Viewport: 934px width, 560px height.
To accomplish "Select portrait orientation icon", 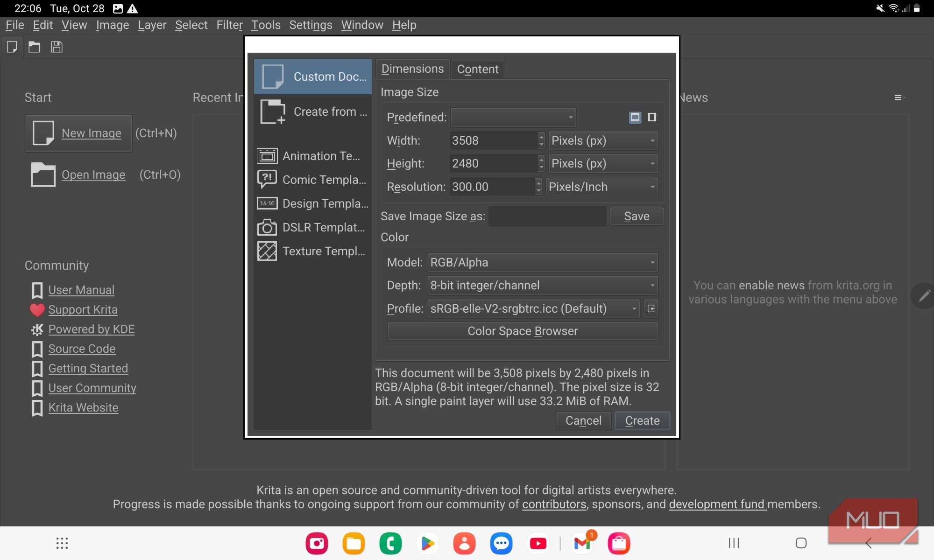I will click(x=652, y=117).
